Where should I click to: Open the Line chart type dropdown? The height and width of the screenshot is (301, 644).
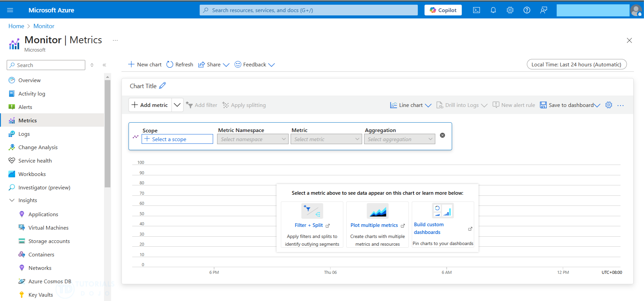coord(411,105)
